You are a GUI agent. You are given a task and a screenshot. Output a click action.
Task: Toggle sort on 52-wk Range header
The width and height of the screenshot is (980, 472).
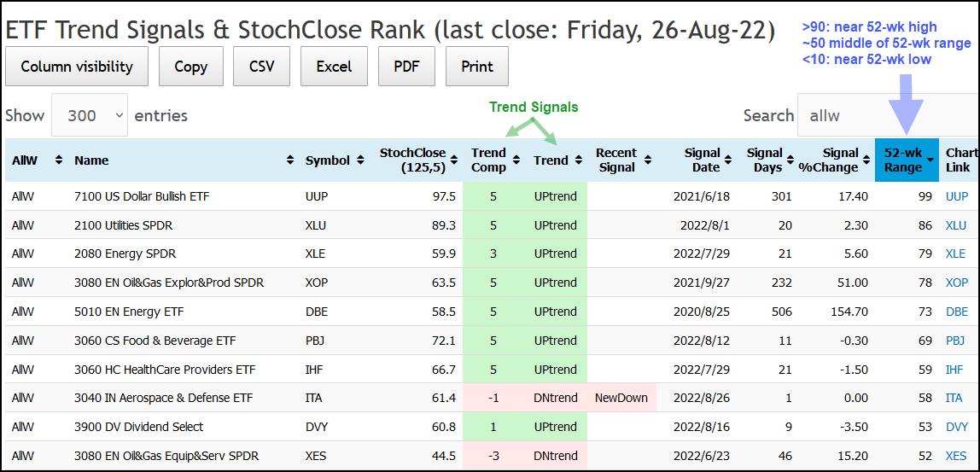point(907,160)
